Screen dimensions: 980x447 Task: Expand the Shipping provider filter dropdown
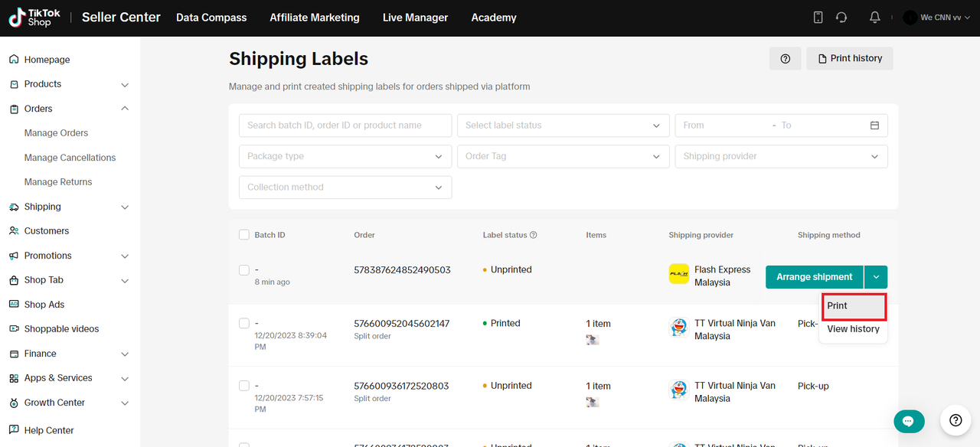point(781,156)
